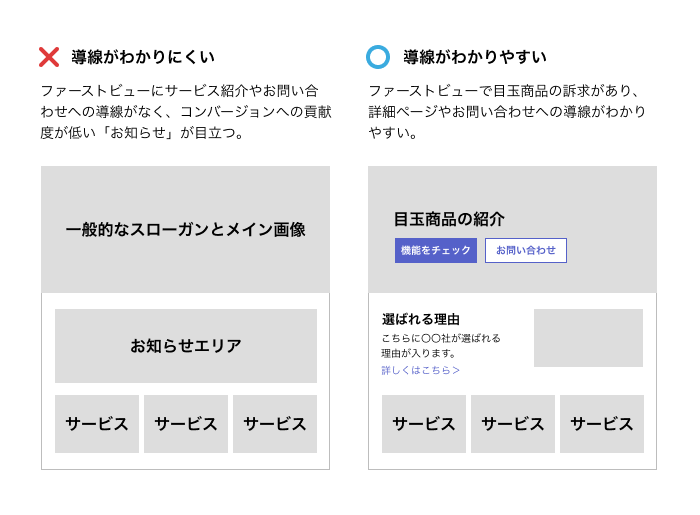The height and width of the screenshot is (515, 700).
Task: Click the gray image placeholder beside 選ばれる理由
Action: coord(588,338)
